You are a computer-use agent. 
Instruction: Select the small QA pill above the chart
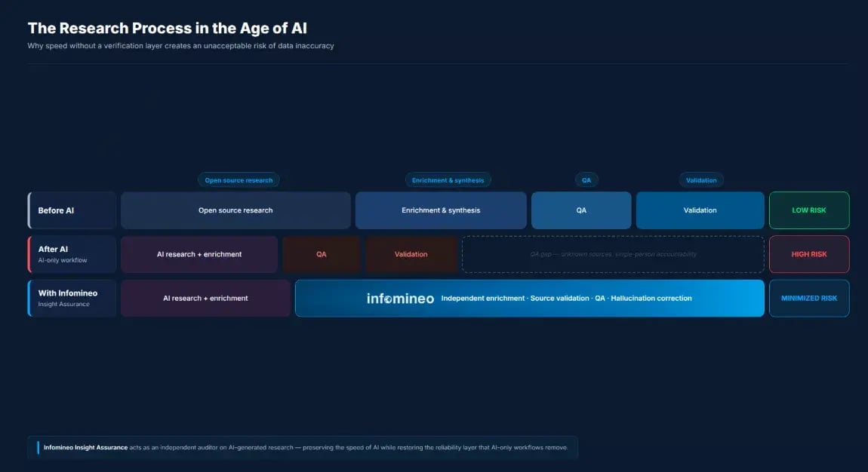pos(586,180)
